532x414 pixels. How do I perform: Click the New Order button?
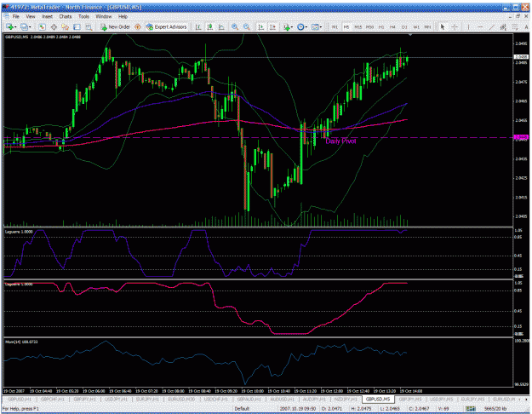click(116, 26)
